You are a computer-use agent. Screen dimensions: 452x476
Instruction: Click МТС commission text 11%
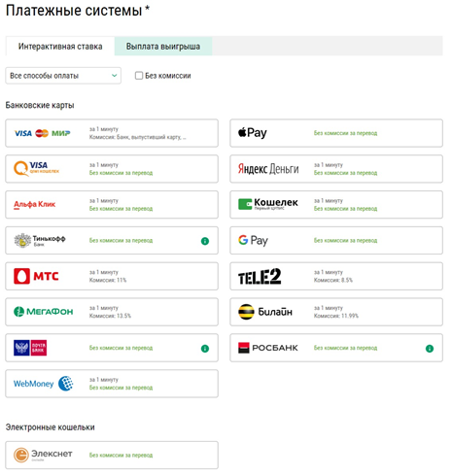pos(108,280)
